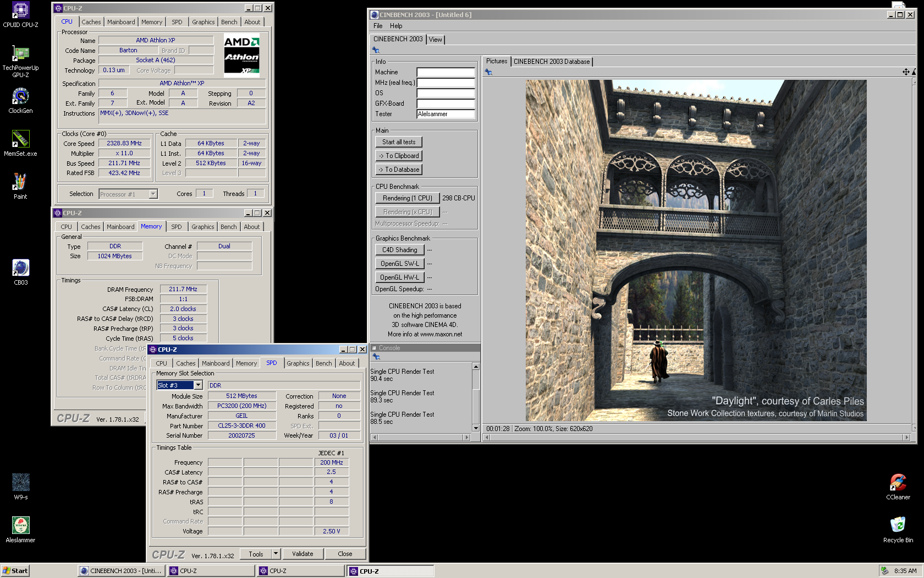Run Rendering (1 CPU) benchmark
The image size is (924, 578).
pos(408,198)
